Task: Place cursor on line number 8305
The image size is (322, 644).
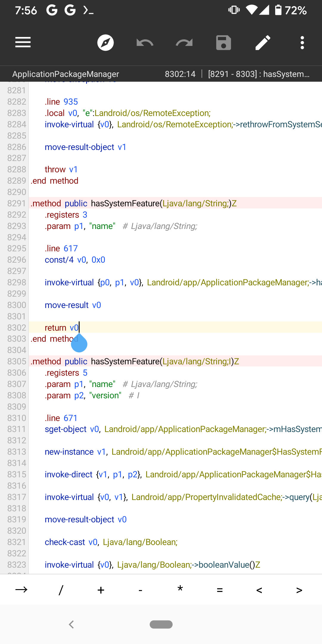Action: tap(17, 361)
